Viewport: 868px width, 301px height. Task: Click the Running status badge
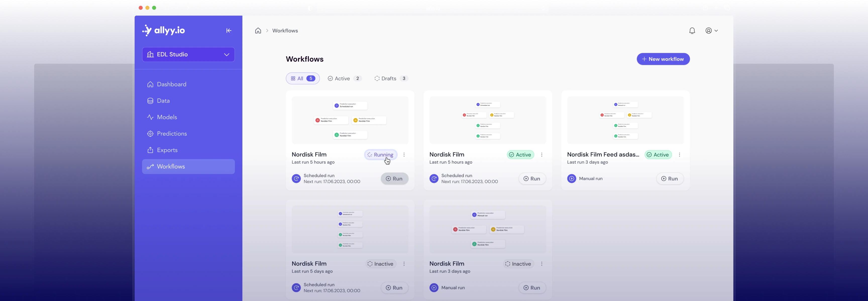[381, 155]
